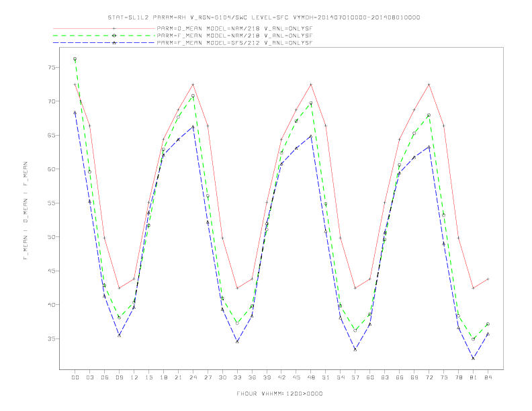The image size is (532, 411).
Task: Click the x-axis tick label 18
Action: pos(163,377)
